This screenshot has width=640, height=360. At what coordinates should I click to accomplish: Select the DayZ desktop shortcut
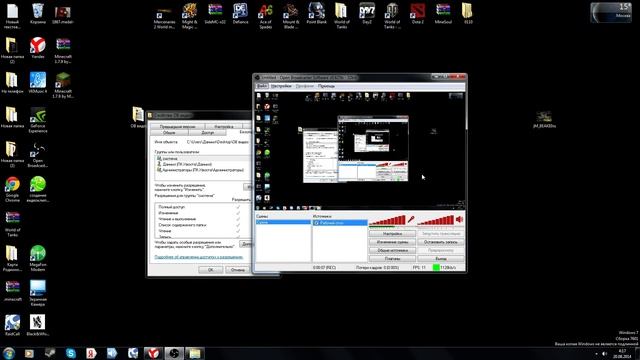[367, 13]
